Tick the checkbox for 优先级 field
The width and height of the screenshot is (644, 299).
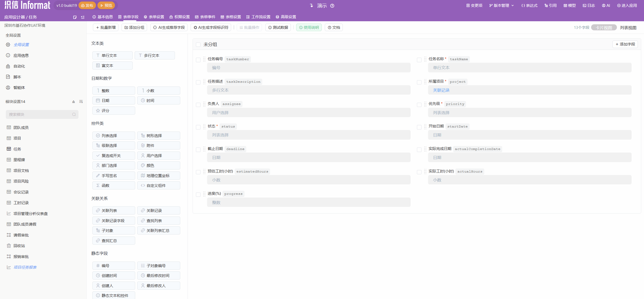tap(419, 105)
